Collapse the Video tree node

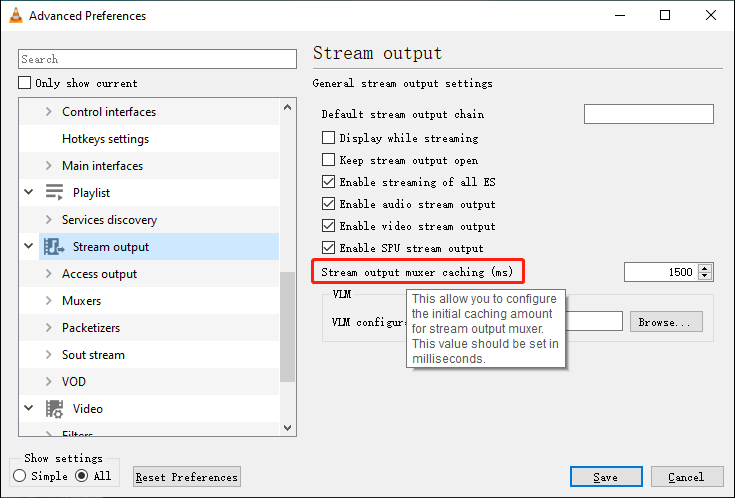click(29, 408)
